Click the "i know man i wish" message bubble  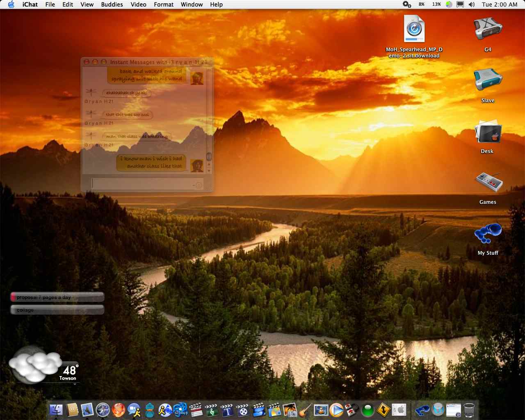click(152, 162)
